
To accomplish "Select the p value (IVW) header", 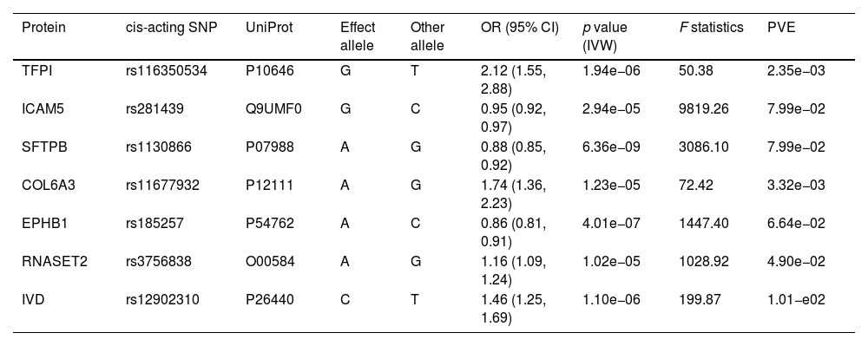I will 604,36.
